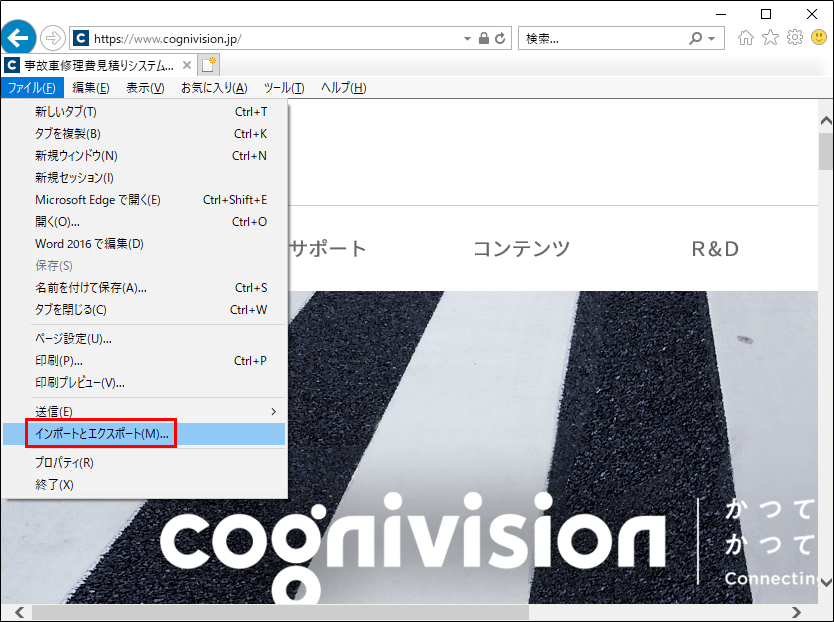Choose 新規ウィンドウ(N)
This screenshot has width=834, height=622.
click(x=144, y=156)
